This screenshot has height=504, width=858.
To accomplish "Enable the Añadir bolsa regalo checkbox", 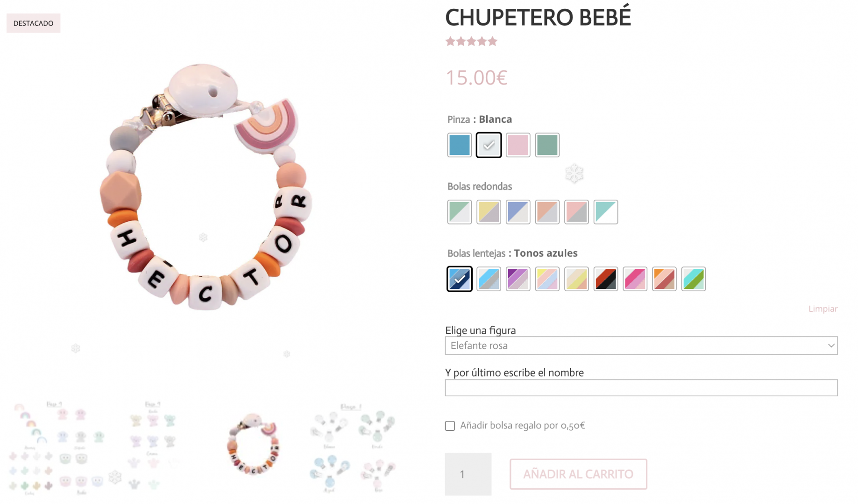I will pyautogui.click(x=450, y=426).
